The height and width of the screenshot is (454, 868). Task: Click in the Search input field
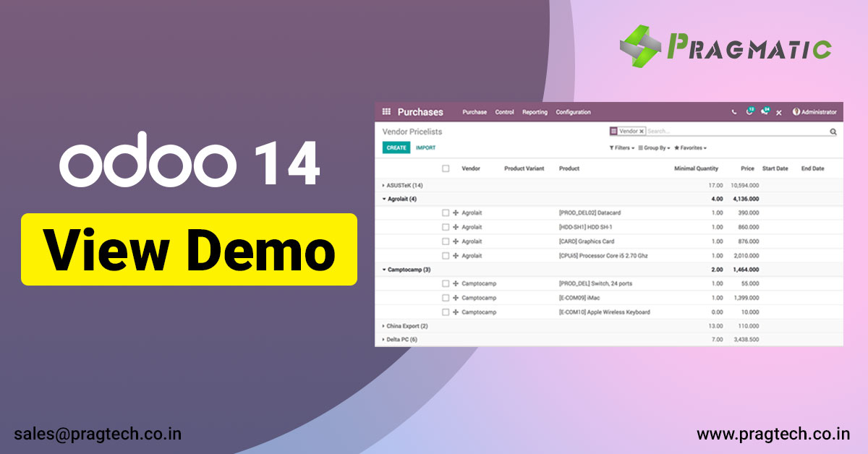[736, 132]
